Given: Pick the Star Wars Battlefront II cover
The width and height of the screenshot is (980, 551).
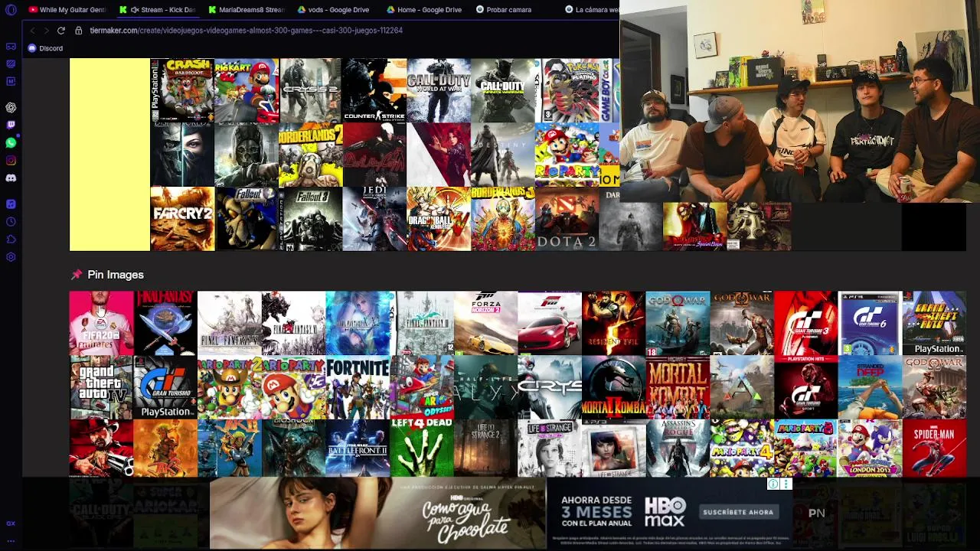Looking at the screenshot, I should coord(358,448).
